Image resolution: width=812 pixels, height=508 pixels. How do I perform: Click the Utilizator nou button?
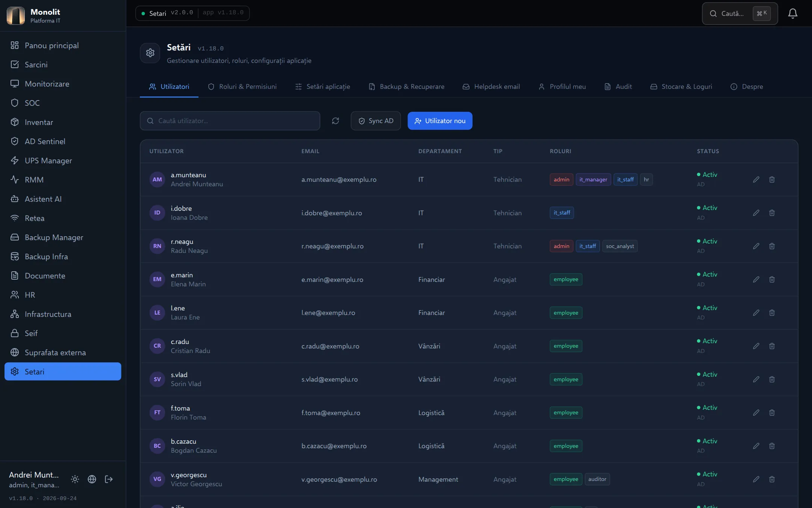(x=440, y=121)
